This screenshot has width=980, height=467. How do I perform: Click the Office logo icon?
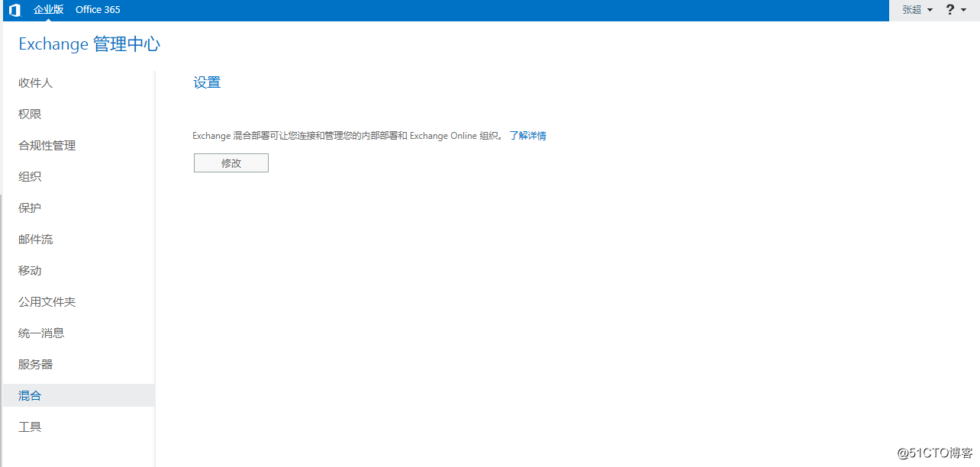(x=15, y=10)
